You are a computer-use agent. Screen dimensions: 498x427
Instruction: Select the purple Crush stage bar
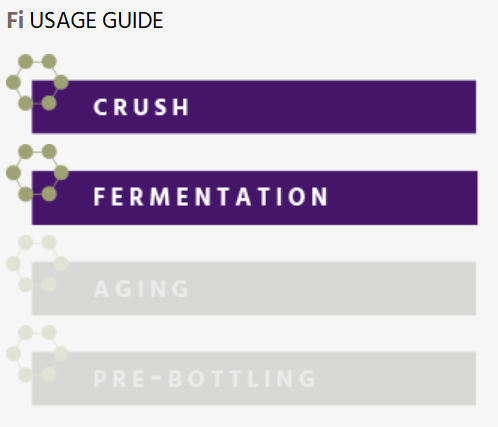click(254, 107)
